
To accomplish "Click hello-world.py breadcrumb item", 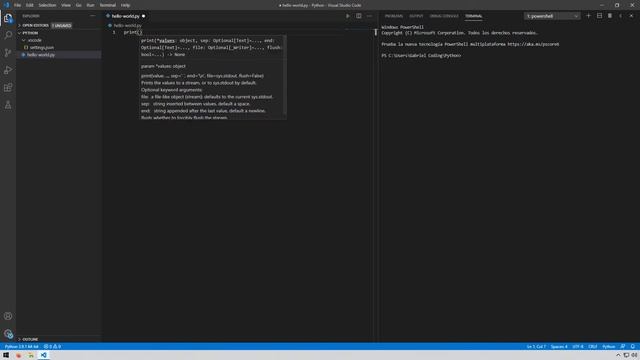I will coord(127,25).
